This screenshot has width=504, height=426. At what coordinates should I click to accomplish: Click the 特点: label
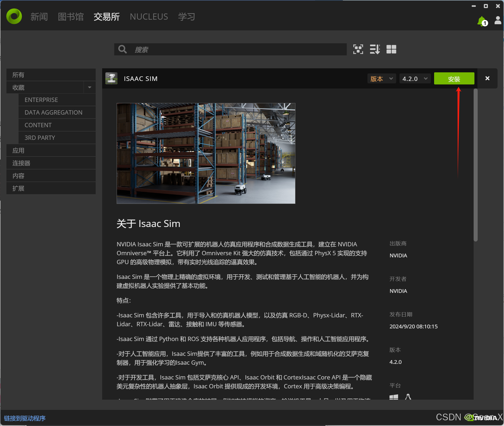pos(124,301)
